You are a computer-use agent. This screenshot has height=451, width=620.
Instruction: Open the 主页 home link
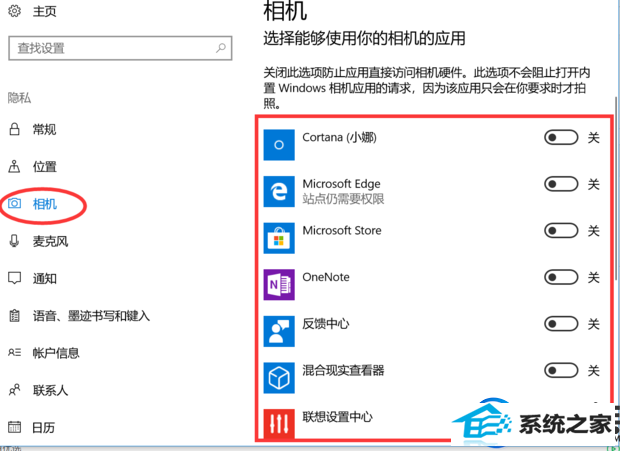(x=44, y=11)
